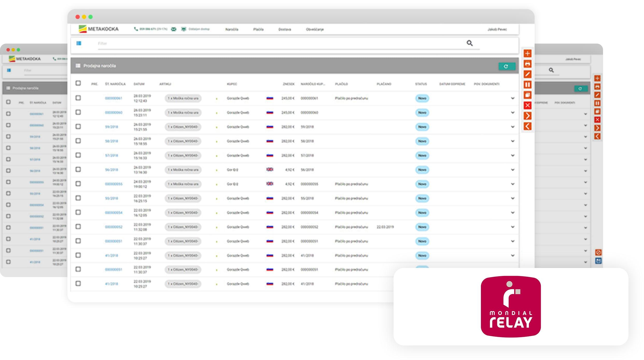This screenshot has width=644, height=360.
Task: Click the orange left-arrow icon in the front window
Action: tap(527, 126)
